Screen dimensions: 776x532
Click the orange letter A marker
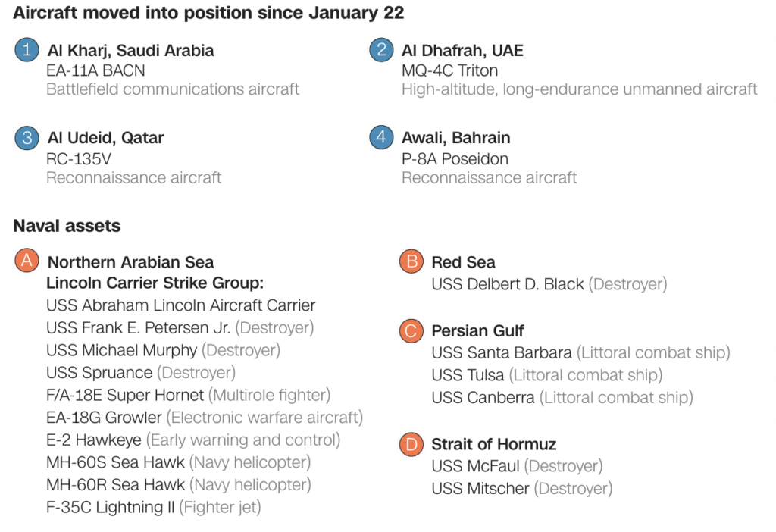click(x=27, y=261)
